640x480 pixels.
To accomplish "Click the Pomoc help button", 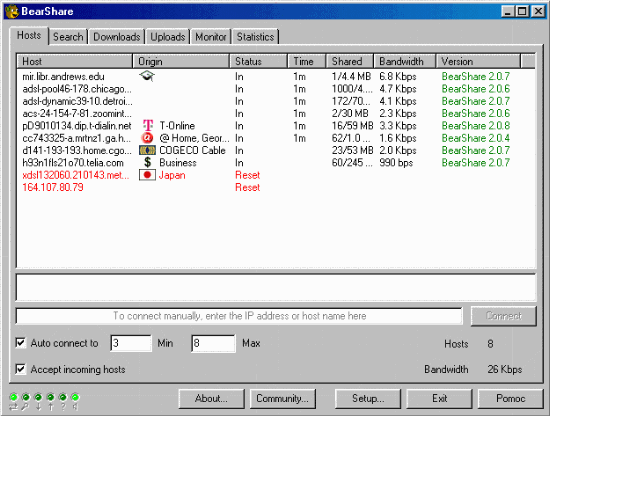I will (x=511, y=398).
